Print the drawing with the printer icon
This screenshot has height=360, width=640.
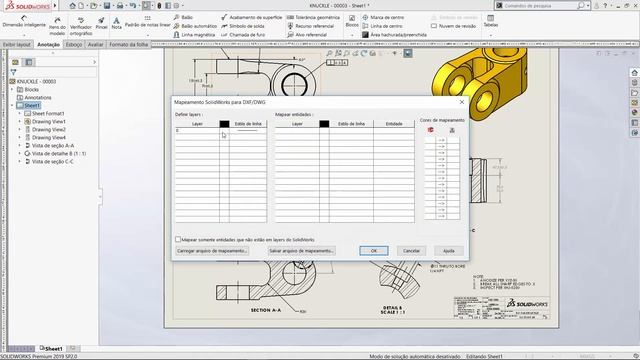pyautogui.click(x=120, y=6)
